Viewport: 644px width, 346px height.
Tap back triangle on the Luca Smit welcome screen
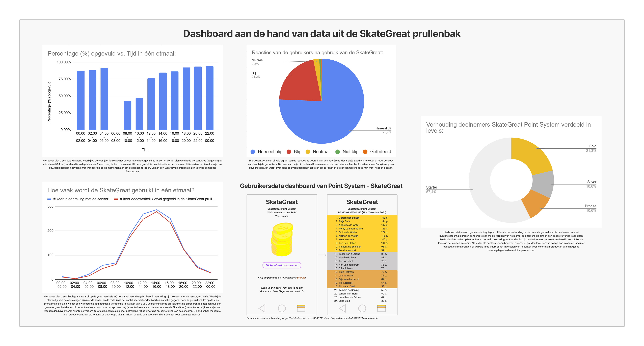click(x=262, y=308)
